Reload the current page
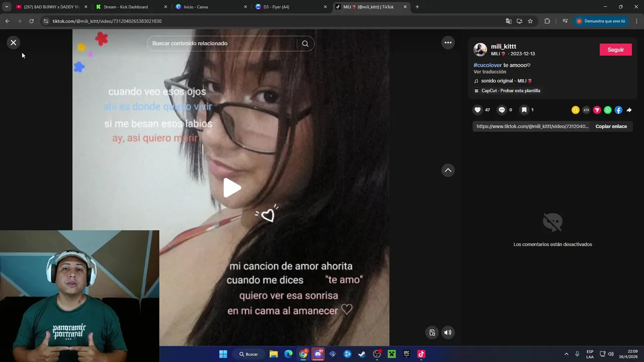Image resolution: width=644 pixels, height=362 pixels. pyautogui.click(x=31, y=21)
